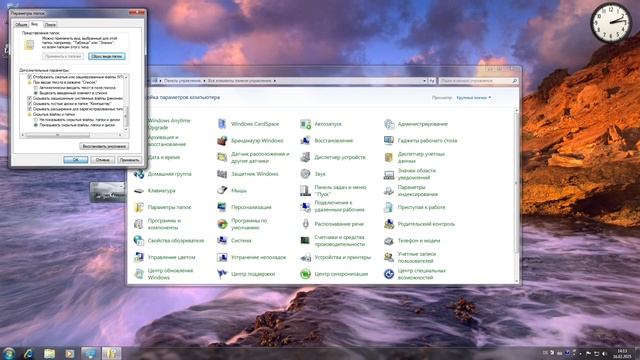Toggle 'Скрывать защищенные системные файлы' checkbox
This screenshot has width=640, height=360.
click(x=29, y=98)
